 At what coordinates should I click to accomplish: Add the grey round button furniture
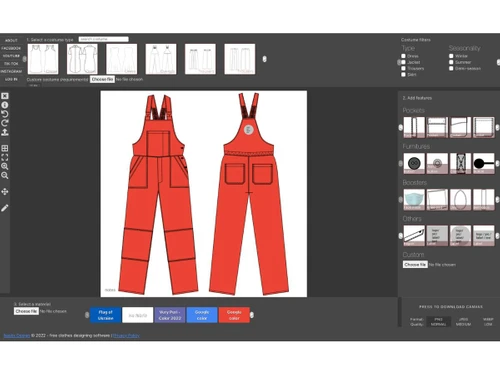pyautogui.click(x=437, y=163)
